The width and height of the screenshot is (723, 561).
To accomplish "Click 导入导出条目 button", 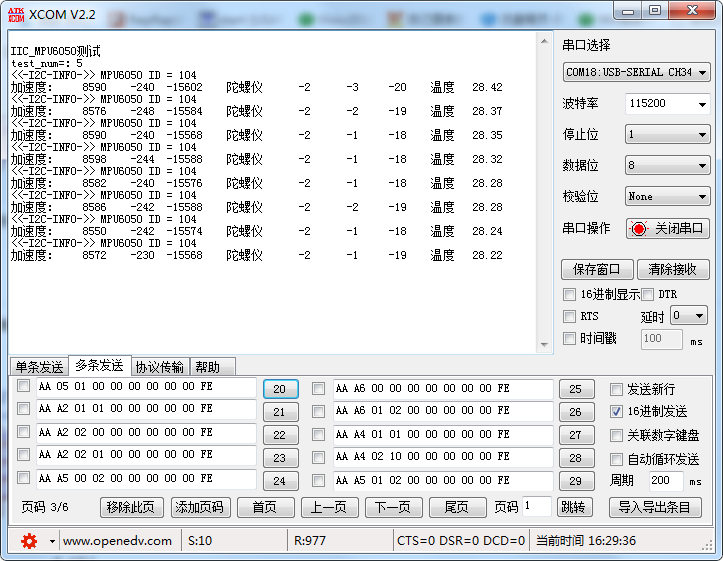I will tap(655, 508).
